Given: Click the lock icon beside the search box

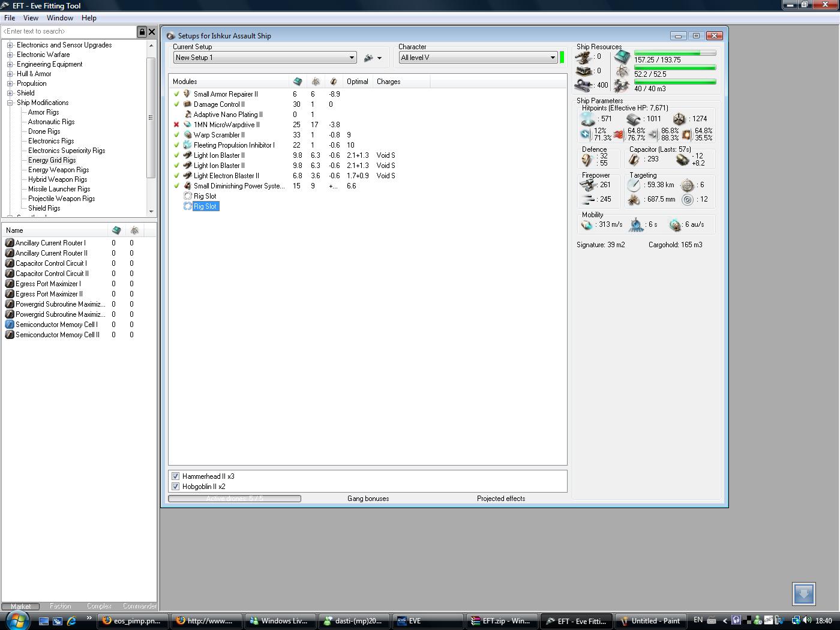Looking at the screenshot, I should click(x=142, y=32).
